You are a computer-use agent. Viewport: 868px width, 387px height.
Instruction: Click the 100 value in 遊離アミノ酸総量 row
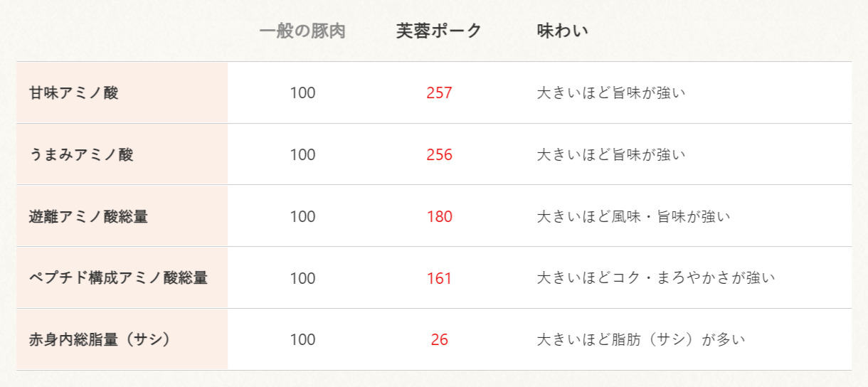(302, 216)
